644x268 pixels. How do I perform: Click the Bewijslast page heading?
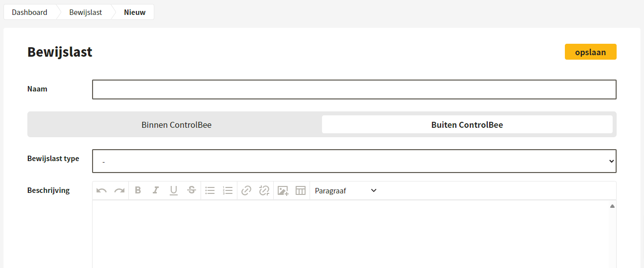pos(60,52)
